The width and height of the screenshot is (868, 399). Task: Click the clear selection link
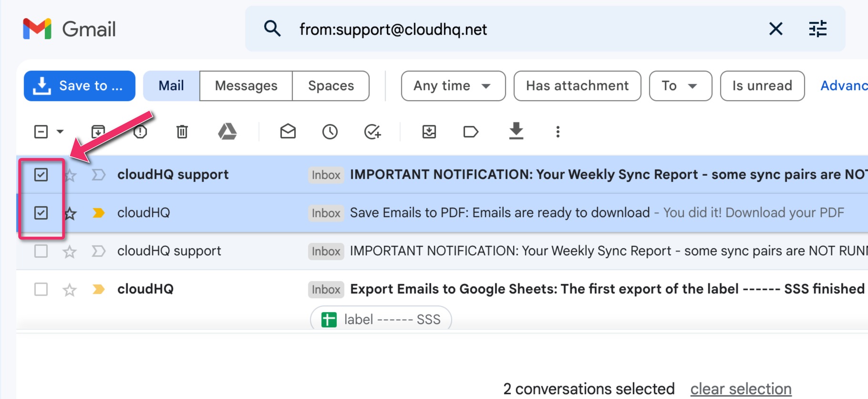pos(741,389)
